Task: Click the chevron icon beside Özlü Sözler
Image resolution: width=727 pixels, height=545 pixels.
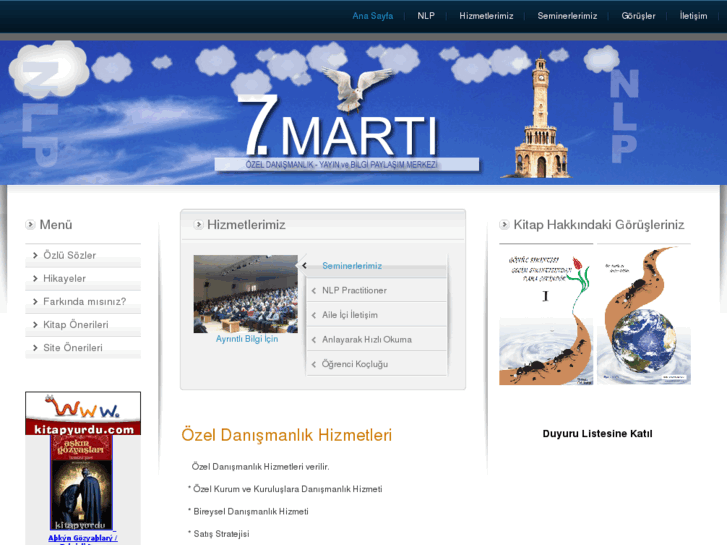Action: tap(35, 255)
